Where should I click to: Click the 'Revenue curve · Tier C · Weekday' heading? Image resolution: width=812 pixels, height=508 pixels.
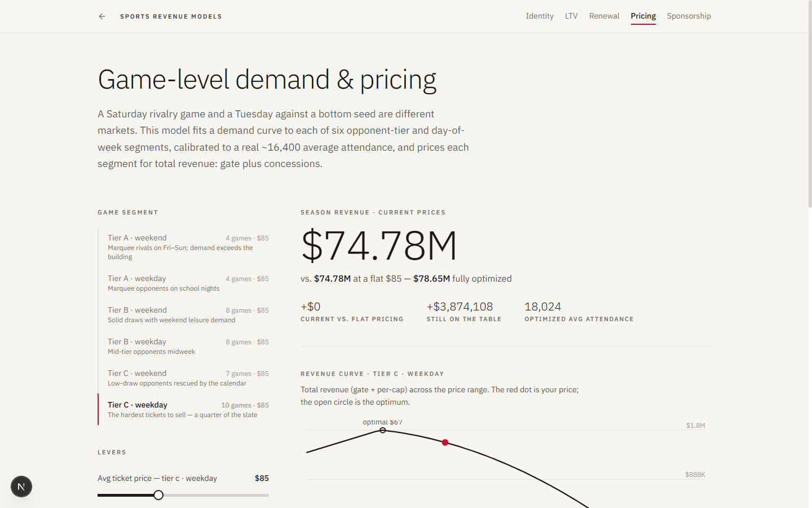point(372,374)
